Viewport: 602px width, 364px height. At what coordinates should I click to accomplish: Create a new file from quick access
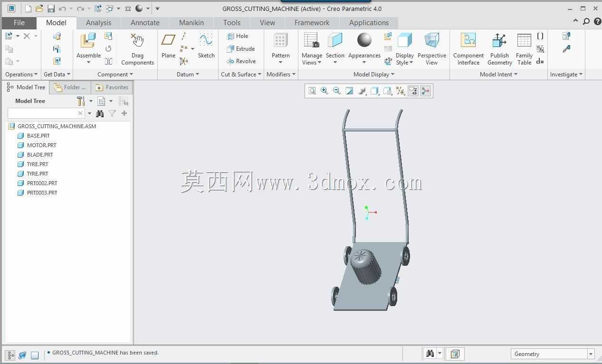tap(28, 9)
